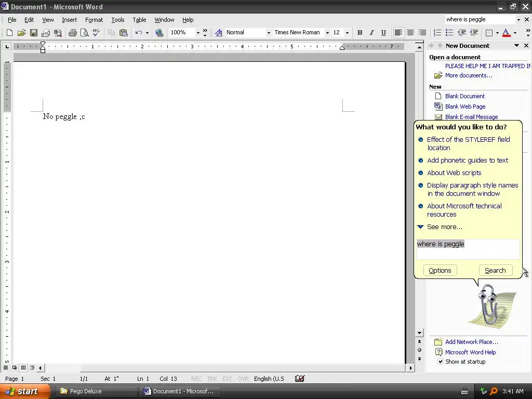Open the Borders dropdown arrow

[x=497, y=33]
